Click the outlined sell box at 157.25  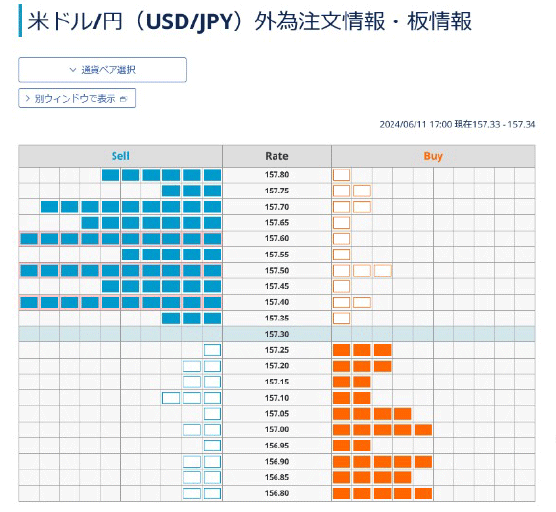point(212,350)
